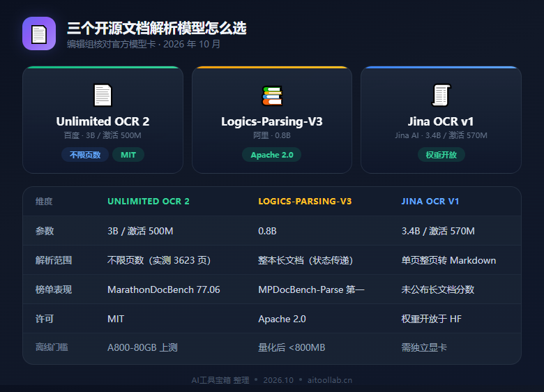This screenshot has width=544, height=392.
Task: Click the 参数 row label
Action: tap(45, 231)
